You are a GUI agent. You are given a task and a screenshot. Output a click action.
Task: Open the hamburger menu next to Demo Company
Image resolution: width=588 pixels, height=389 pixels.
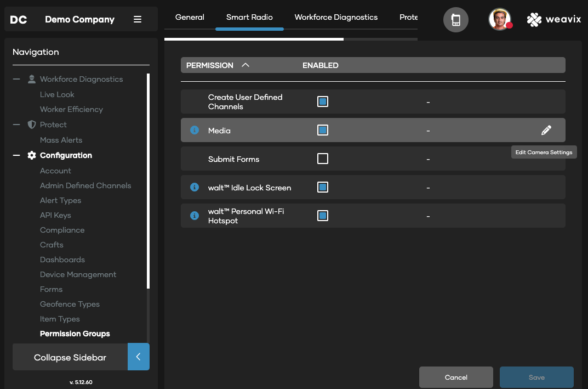[138, 19]
